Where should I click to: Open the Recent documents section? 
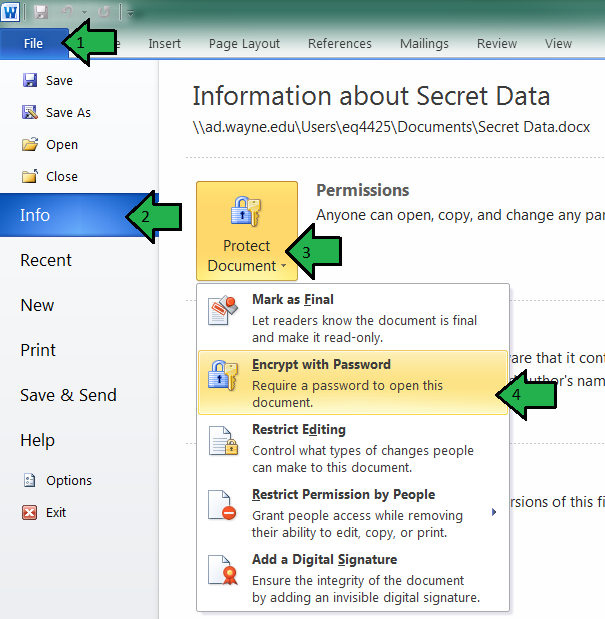coord(46,260)
